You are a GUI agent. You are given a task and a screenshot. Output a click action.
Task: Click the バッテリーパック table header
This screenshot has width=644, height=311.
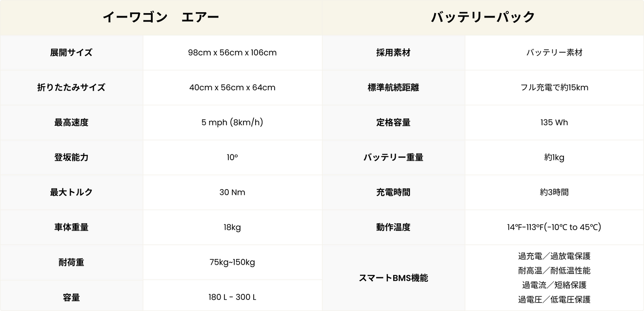(x=483, y=18)
